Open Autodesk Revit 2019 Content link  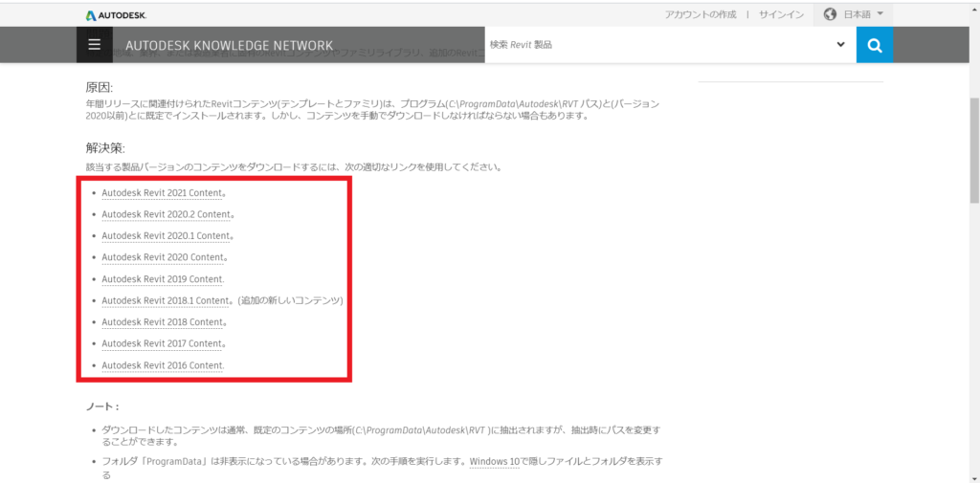tap(162, 278)
